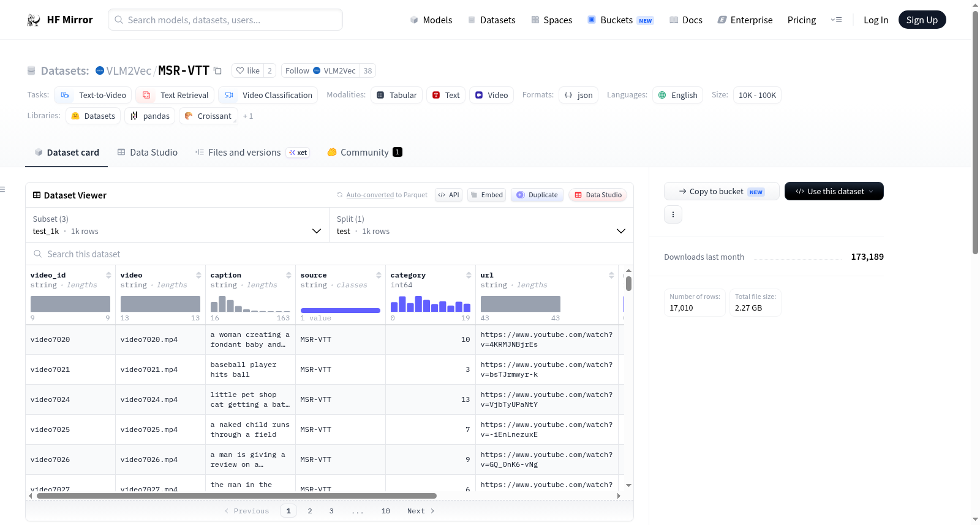Switch to the Data Studio tab
Viewport: 980px width, 525px height.
(x=147, y=153)
